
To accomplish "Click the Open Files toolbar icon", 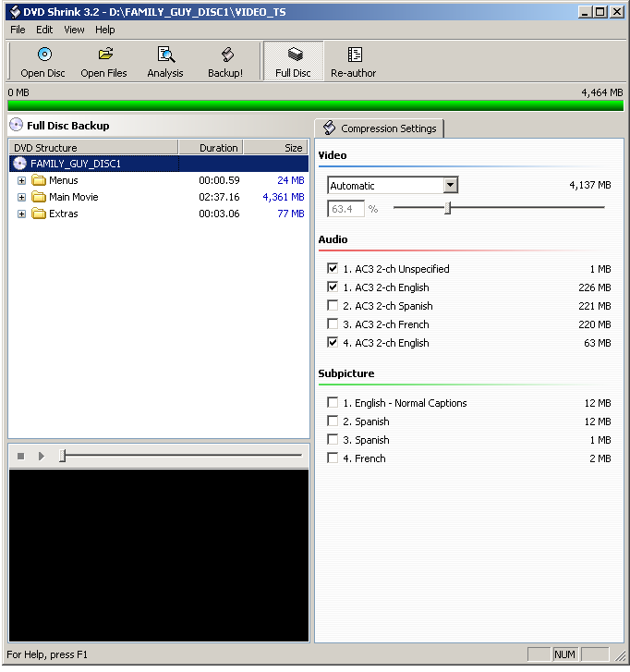I will [105, 55].
